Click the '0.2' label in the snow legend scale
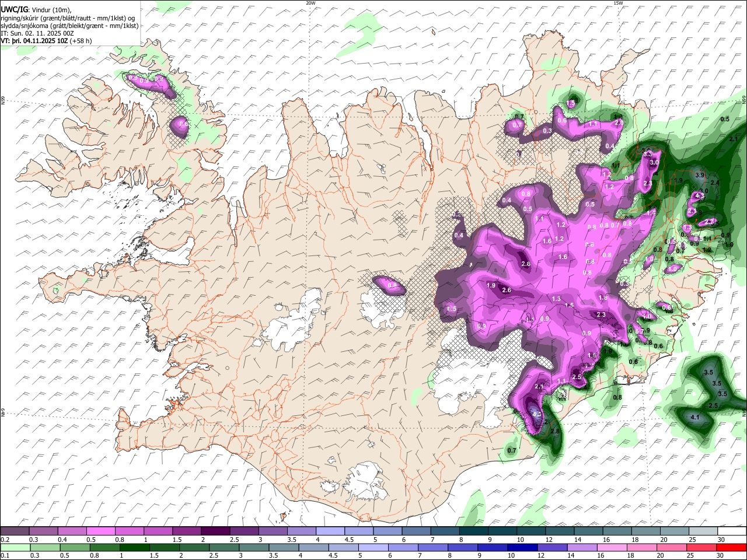747x560 pixels. (5, 540)
